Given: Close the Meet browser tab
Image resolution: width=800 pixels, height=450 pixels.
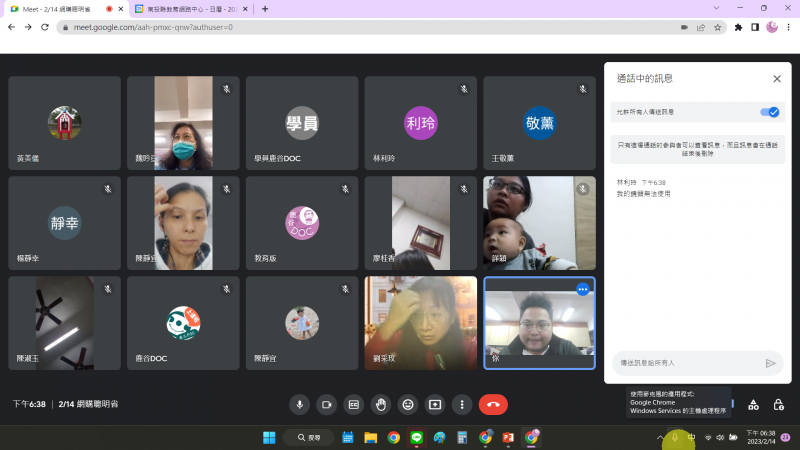Looking at the screenshot, I should click(x=121, y=9).
